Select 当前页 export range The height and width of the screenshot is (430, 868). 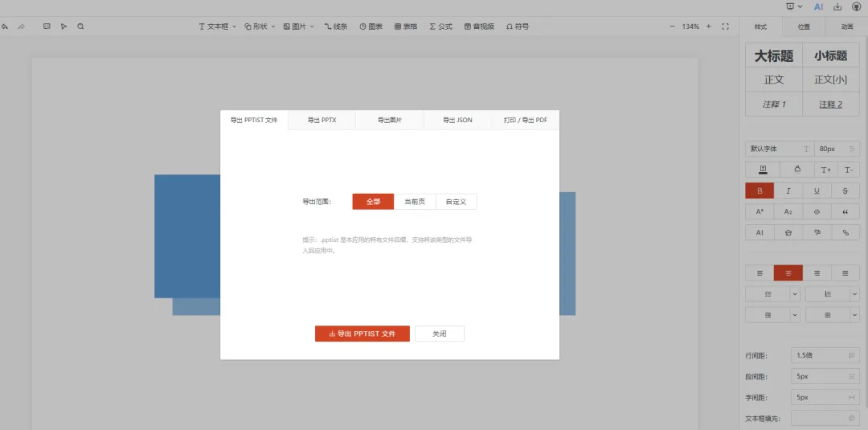pos(415,202)
